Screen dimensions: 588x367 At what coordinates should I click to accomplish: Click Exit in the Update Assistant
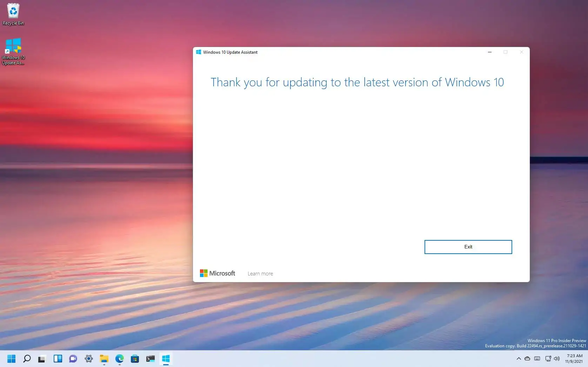click(468, 247)
